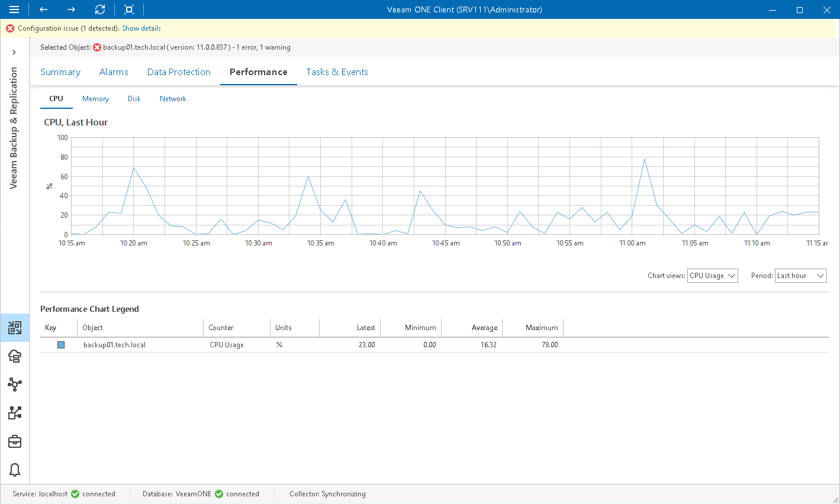Open Show details link for configuration issue
Screen dimensions: 840x504
tap(141, 28)
